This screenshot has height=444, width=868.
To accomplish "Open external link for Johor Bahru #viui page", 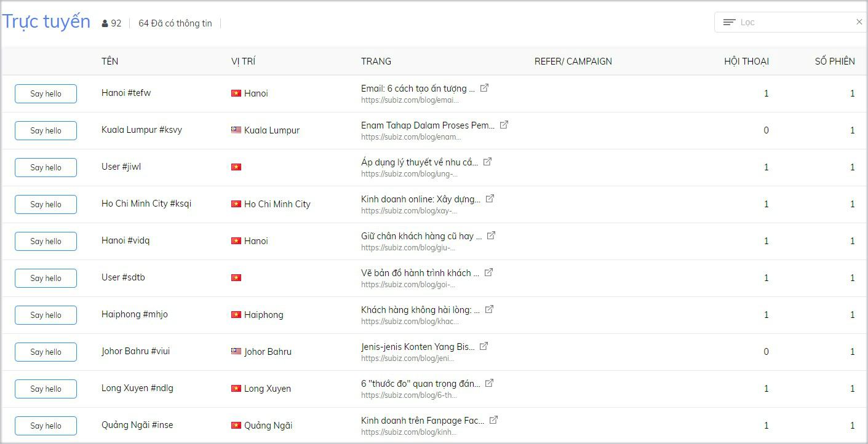I will [484, 346].
